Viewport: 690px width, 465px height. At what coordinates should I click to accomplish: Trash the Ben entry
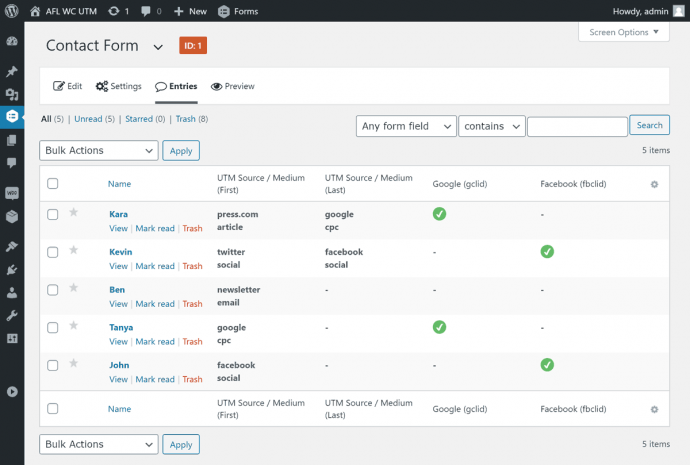point(192,304)
